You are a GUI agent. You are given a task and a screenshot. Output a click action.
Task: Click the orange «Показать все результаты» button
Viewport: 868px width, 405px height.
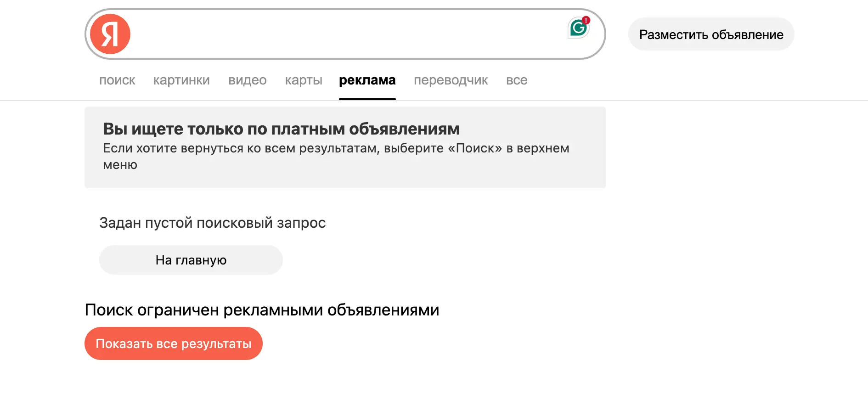point(174,343)
